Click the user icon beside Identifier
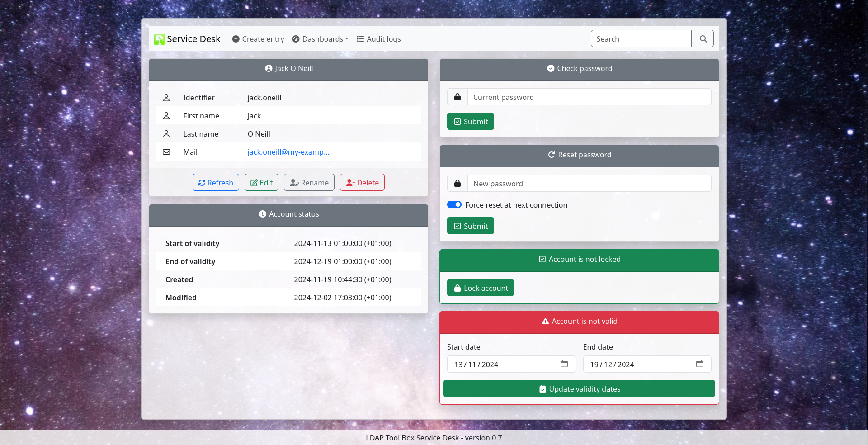Screen dimensions: 868x445 [x=166, y=98]
